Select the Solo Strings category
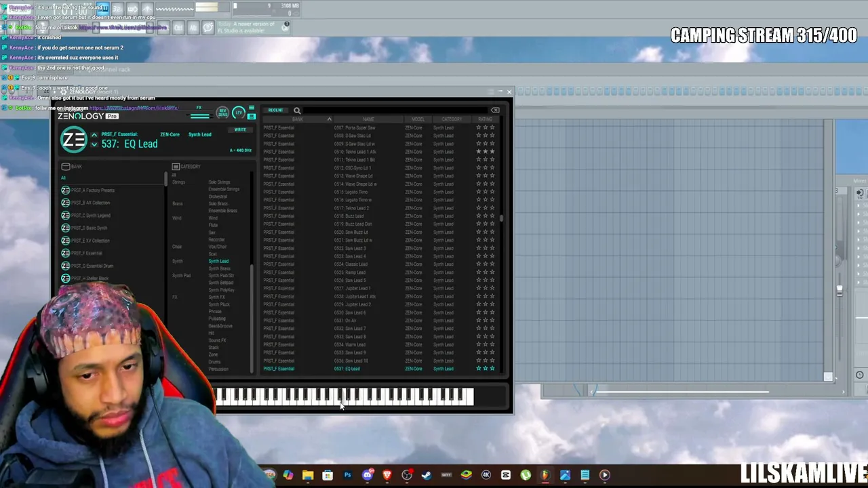 219,182
